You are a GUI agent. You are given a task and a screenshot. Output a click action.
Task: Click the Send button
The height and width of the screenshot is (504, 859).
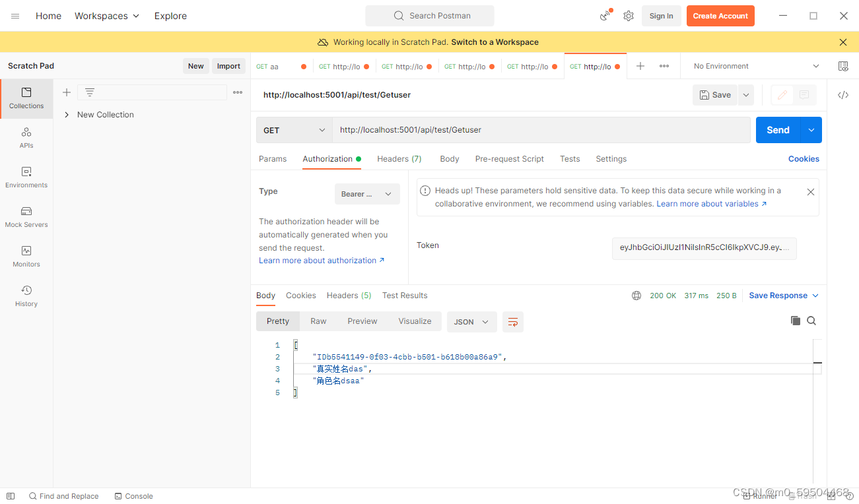pos(778,130)
